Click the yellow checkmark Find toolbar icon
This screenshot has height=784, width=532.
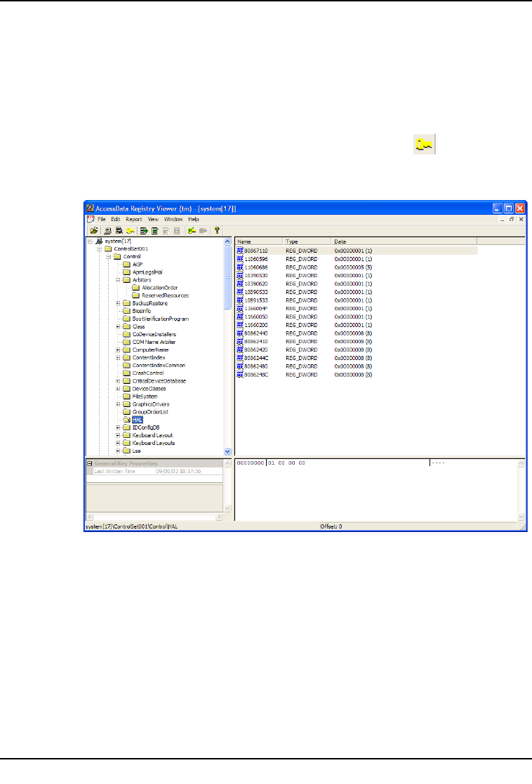click(192, 230)
